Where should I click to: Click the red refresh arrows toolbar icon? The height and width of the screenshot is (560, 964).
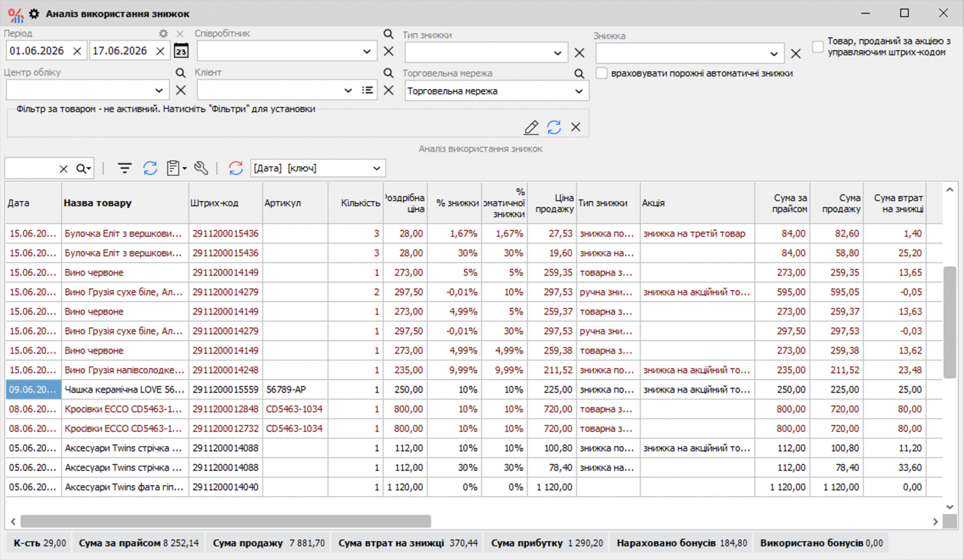(236, 169)
